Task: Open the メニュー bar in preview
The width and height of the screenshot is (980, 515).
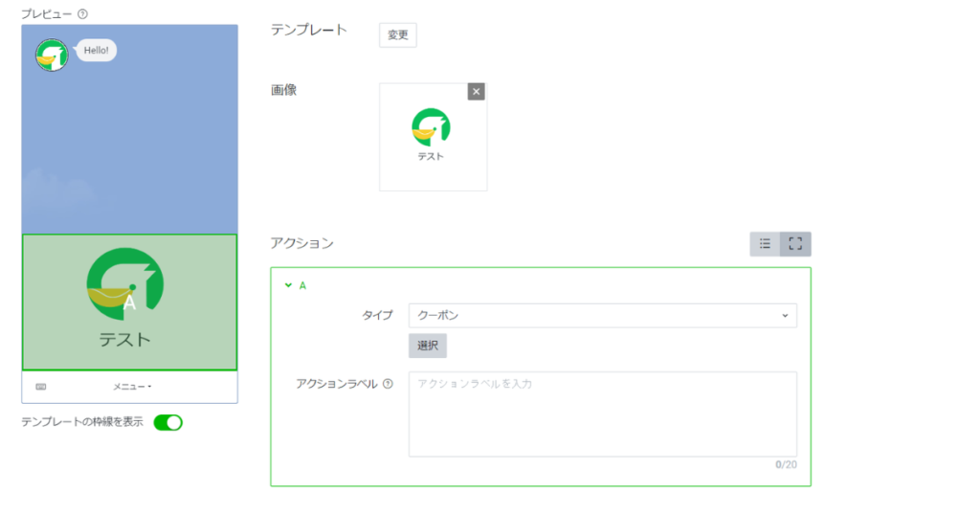Action: pos(132,387)
